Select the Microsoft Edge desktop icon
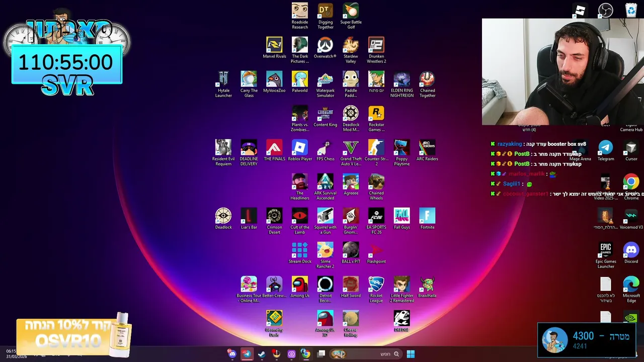 [x=631, y=290]
